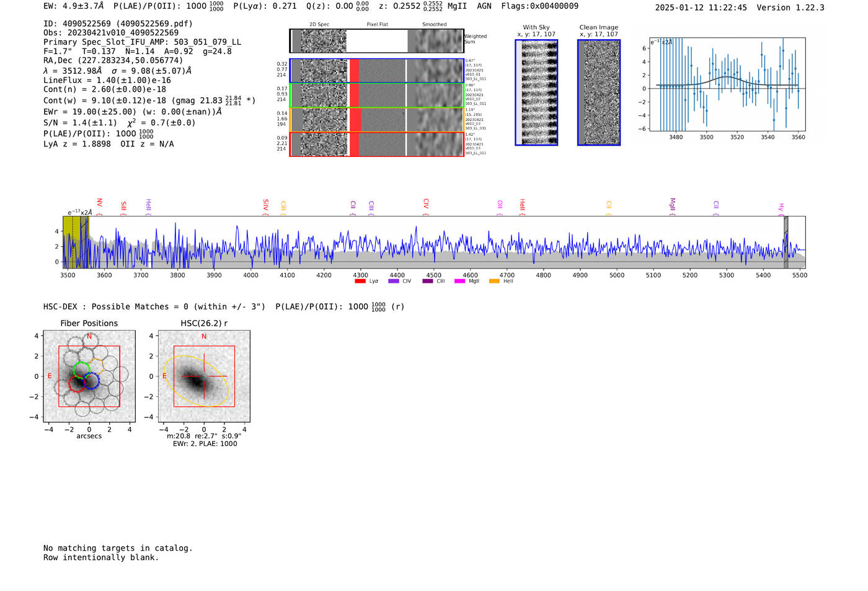Click the timestamp '2025-01-12 11:22:45'
This screenshot has width=868, height=591.
tap(701, 7)
